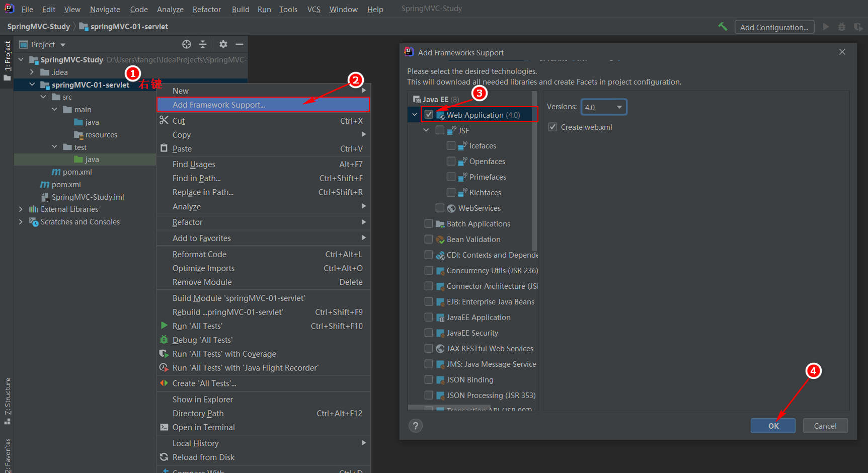Screen dimensions: 868x473
Task: Collapse the SpringMVC-Study root node
Action: point(21,59)
